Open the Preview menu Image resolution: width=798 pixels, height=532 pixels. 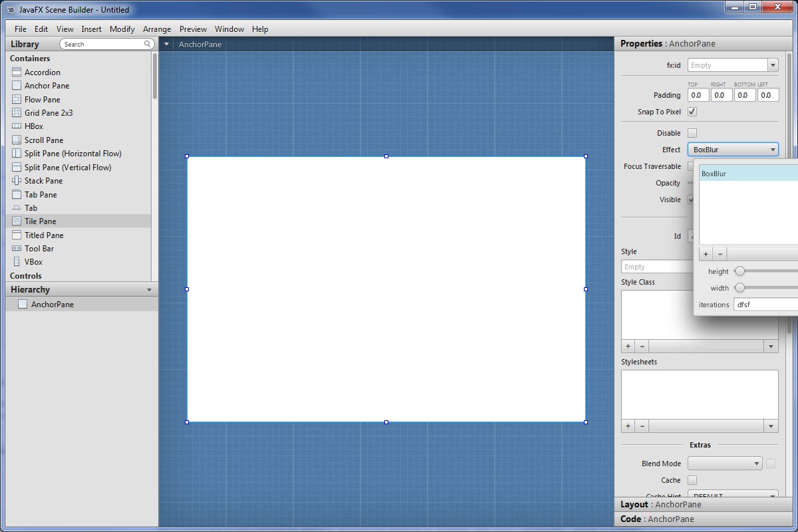tap(193, 29)
